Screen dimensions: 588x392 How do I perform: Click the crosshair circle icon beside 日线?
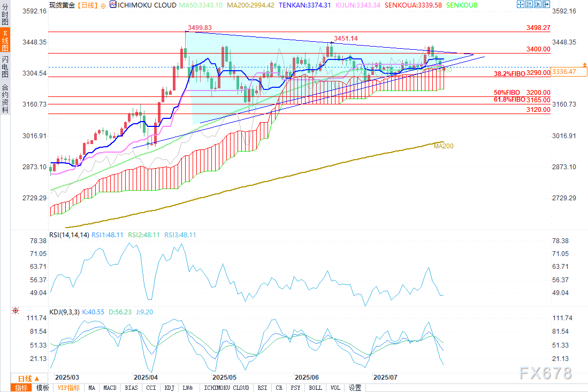click(103, 5)
